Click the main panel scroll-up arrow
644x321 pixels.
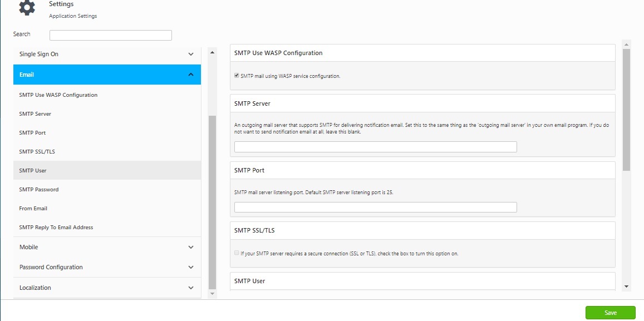click(x=626, y=45)
